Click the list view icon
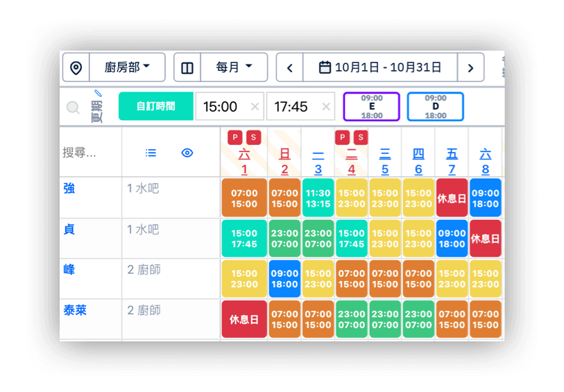The width and height of the screenshot is (564, 392). point(151,153)
